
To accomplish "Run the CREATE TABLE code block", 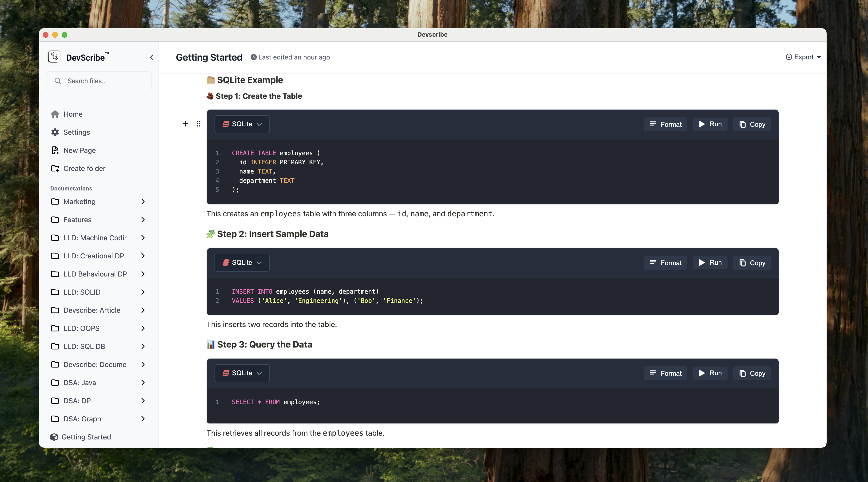I will click(710, 124).
